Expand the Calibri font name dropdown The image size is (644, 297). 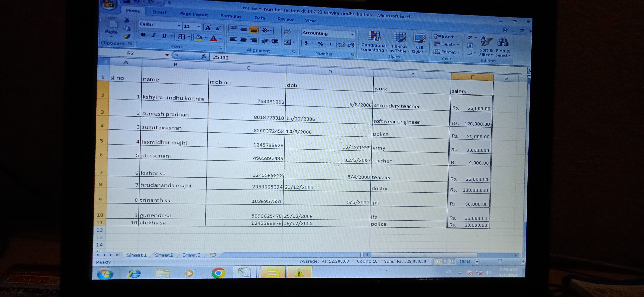coord(179,26)
